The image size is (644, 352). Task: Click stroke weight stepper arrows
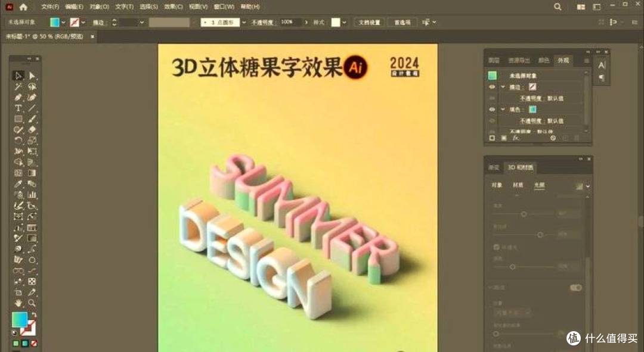114,22
